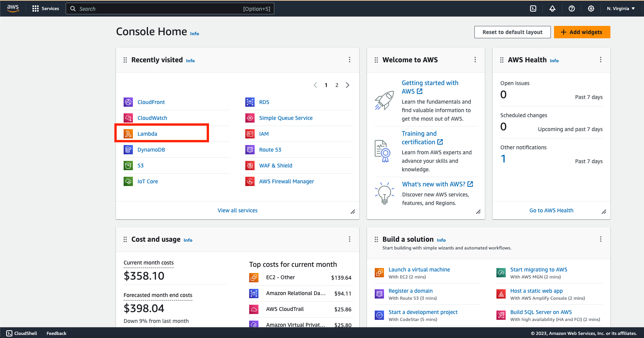
Task: Select page 1 of recently visited
Action: [x=326, y=85]
